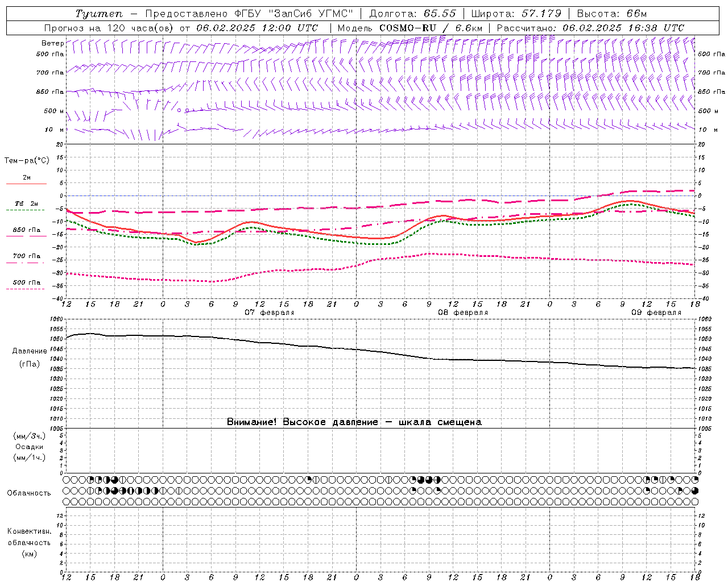Click the 'Осадки' precipitation label
The width and height of the screenshot is (728, 582).
point(30,447)
